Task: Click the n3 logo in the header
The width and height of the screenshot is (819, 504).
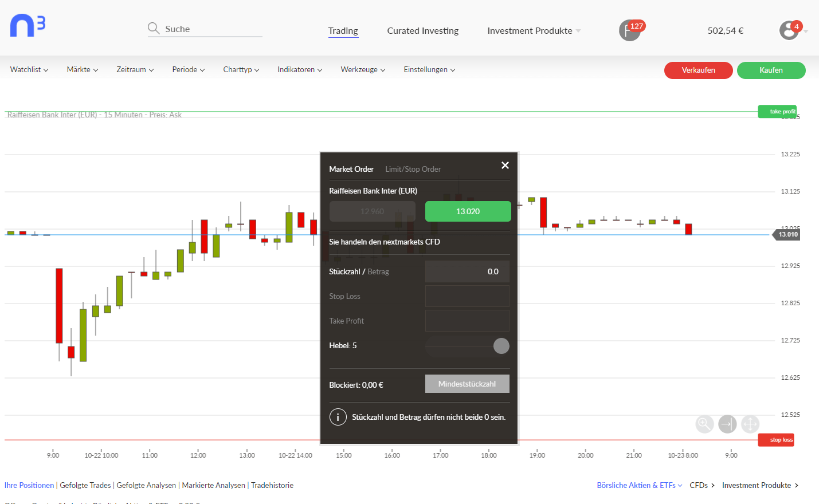Action: (x=28, y=26)
